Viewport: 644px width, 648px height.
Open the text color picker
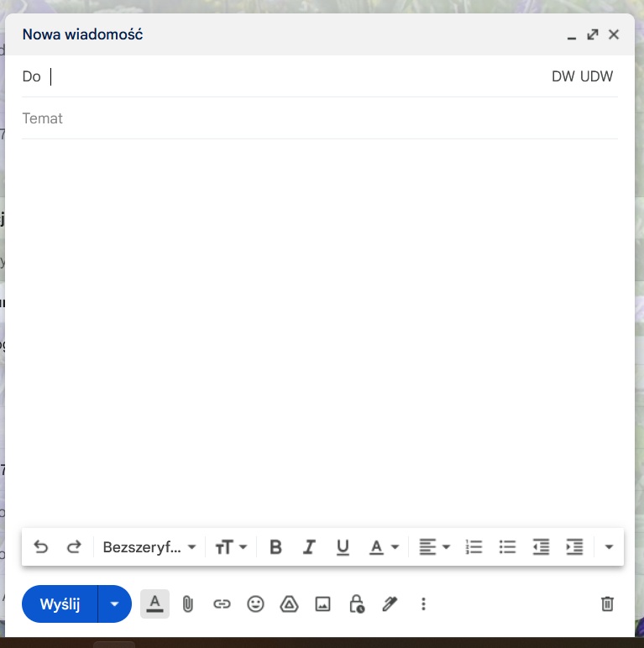coord(384,547)
